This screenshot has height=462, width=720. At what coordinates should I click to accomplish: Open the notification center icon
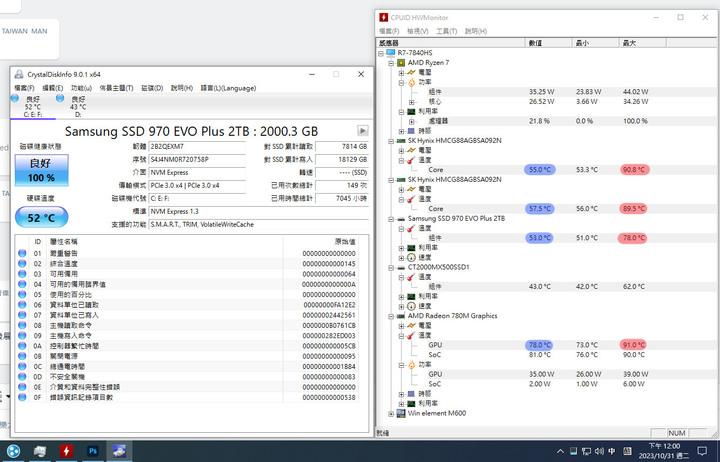pos(702,451)
